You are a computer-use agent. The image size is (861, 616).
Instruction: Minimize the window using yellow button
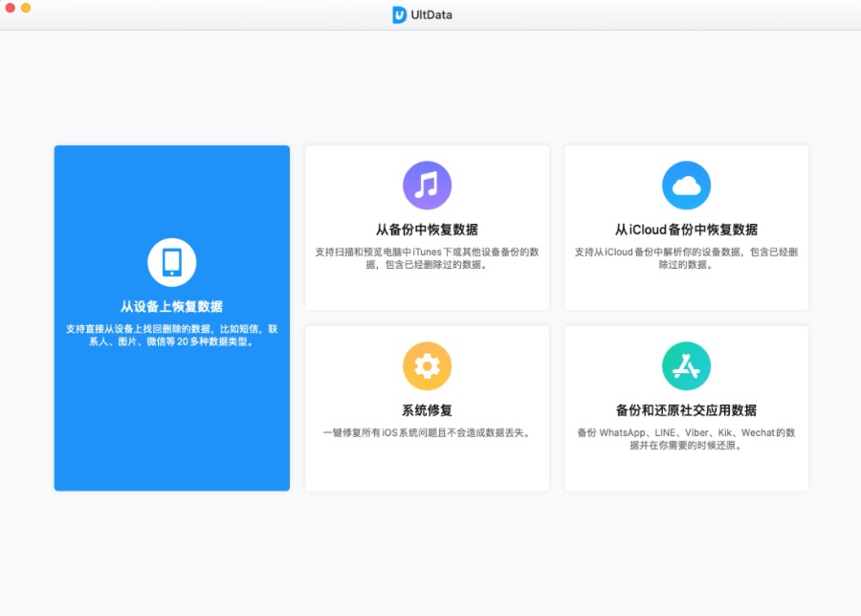[x=26, y=8]
